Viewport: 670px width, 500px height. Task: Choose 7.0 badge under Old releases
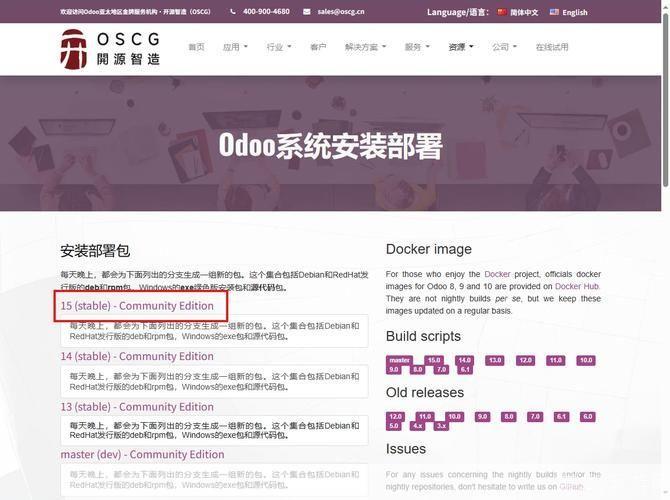pyautogui.click(x=535, y=416)
